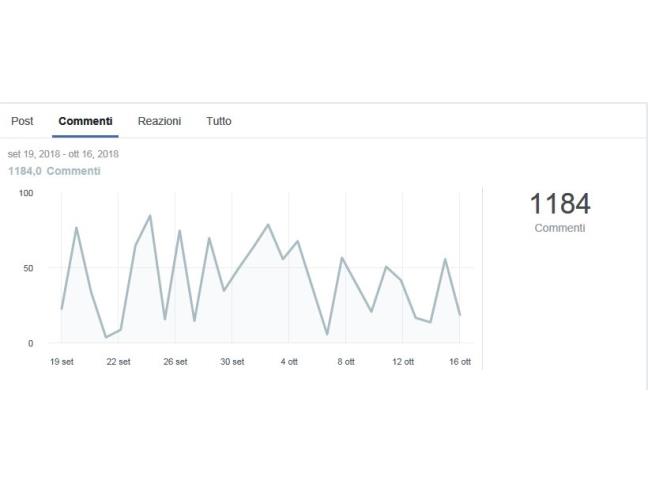Viewport: 648px width, 492px height.
Task: Switch to the Tutto tab
Action: pyautogui.click(x=218, y=121)
